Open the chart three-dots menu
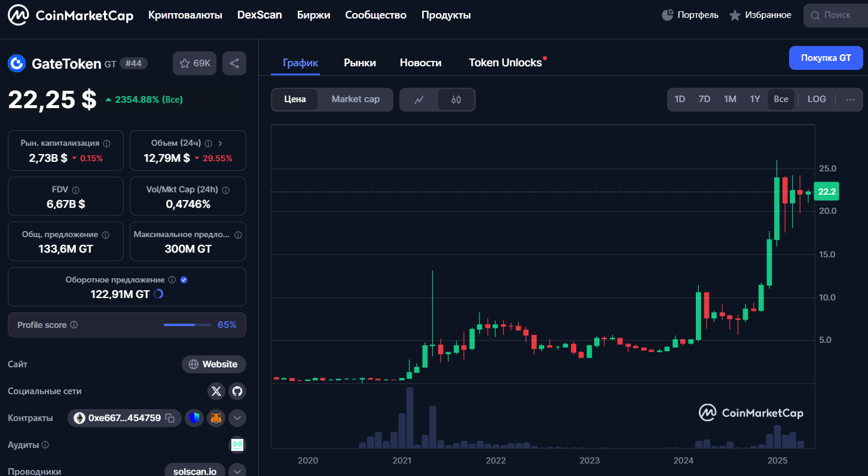 850,99
